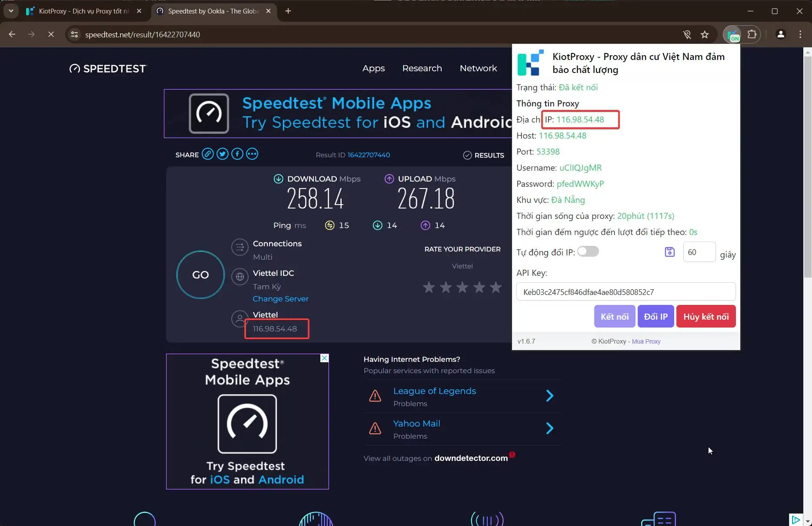Viewport: 812px width, 526px height.
Task: Click the page vertical scrollbar
Action: (808, 167)
